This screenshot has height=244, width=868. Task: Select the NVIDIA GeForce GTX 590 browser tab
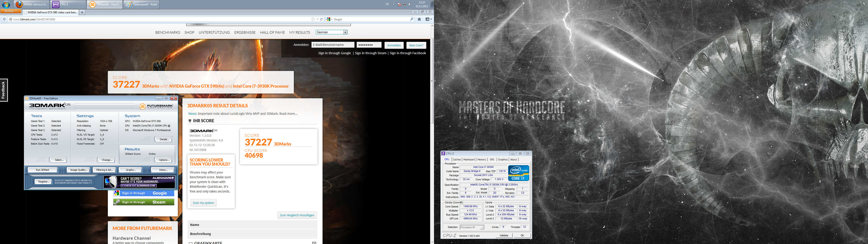click(x=51, y=12)
